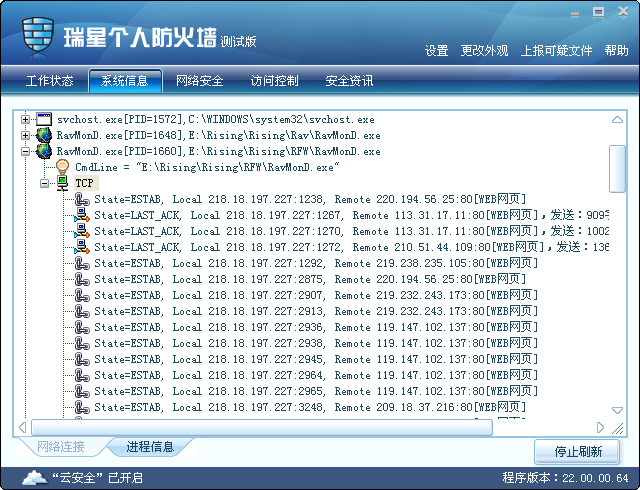Click the 更改外观 link
This screenshot has width=640, height=490.
pos(484,51)
